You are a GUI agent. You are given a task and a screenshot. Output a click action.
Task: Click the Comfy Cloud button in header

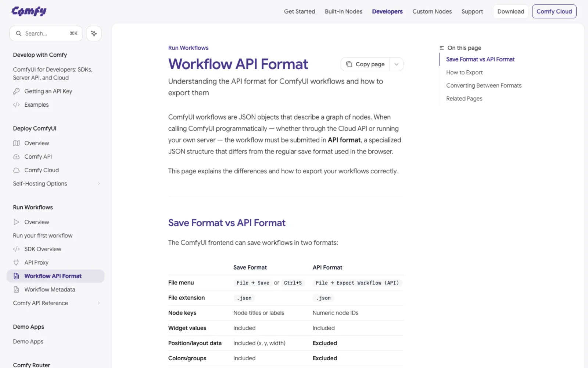(554, 11)
